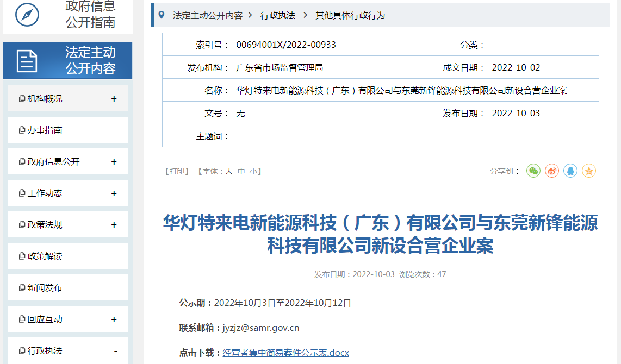Expand 工作动态 with the plus sign
621x364 pixels.
[114, 193]
